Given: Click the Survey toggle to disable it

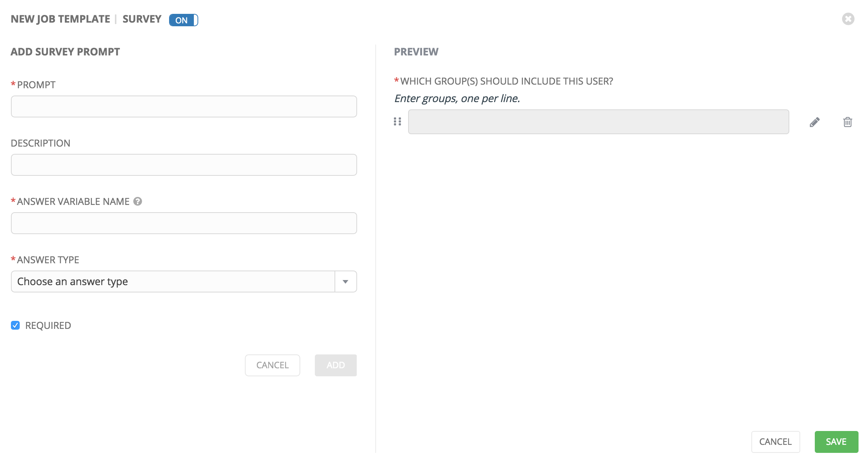Looking at the screenshot, I should 183,19.
